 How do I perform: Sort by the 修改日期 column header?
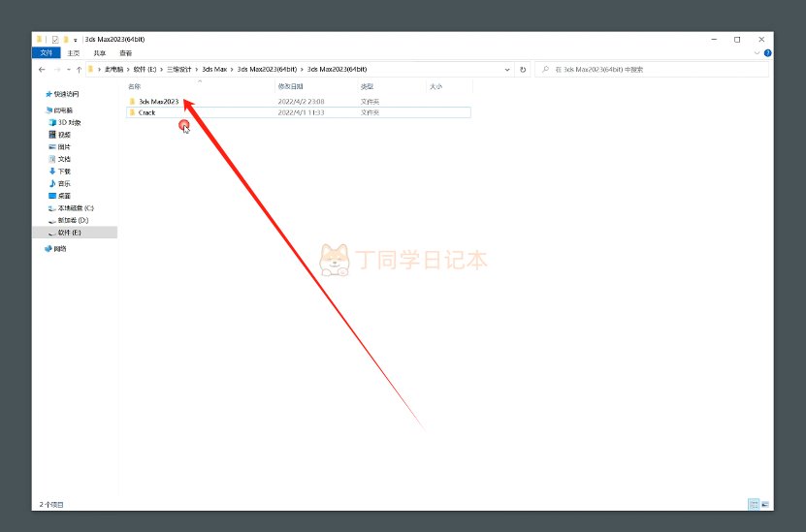(290, 86)
